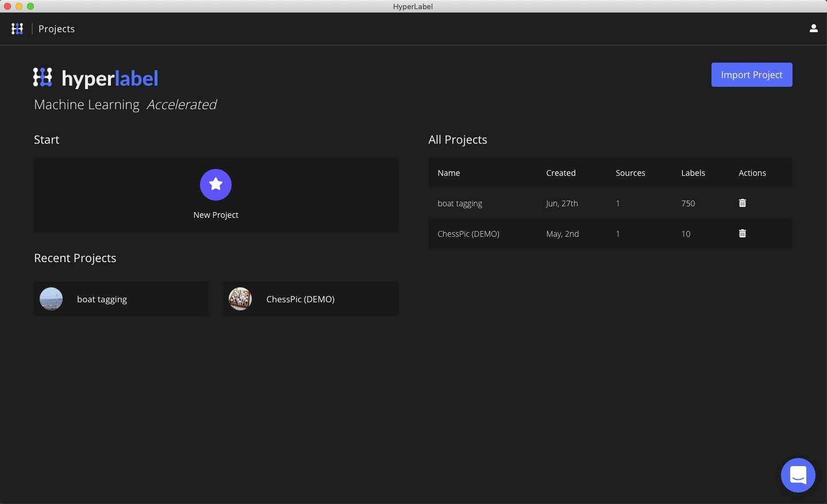Open the chat support bubble
Image resolution: width=827 pixels, height=504 pixels.
tap(798, 475)
